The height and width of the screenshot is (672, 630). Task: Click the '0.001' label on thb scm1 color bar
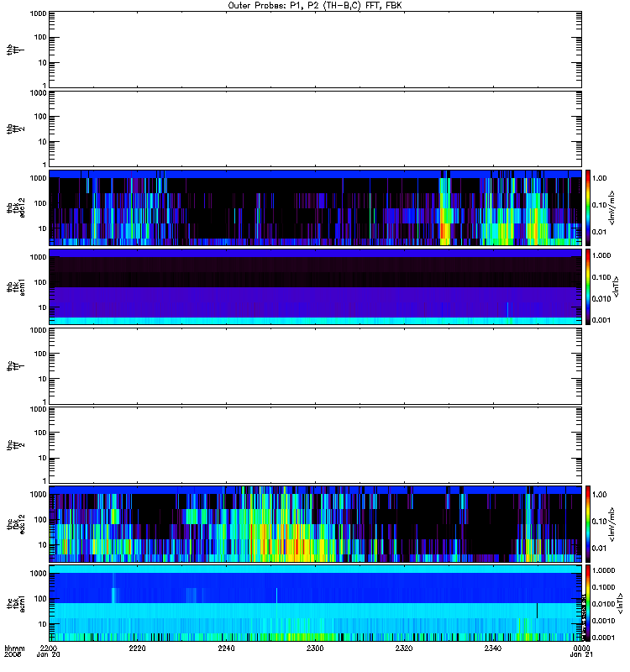point(601,320)
